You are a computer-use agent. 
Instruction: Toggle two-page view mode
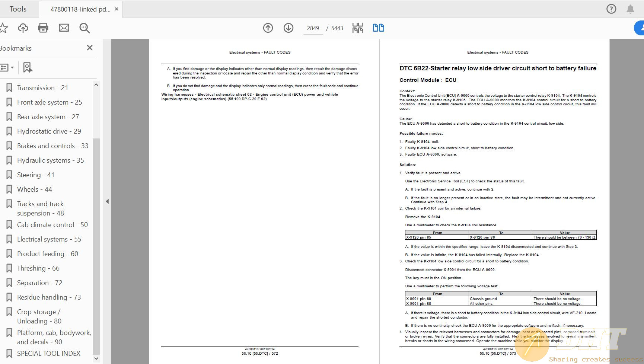[379, 28]
